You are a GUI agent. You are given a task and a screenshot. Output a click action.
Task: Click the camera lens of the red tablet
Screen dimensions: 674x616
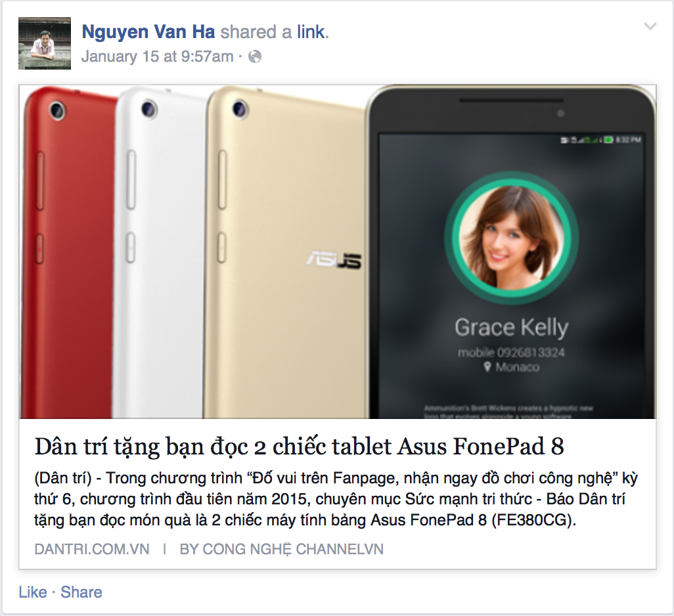(x=57, y=111)
